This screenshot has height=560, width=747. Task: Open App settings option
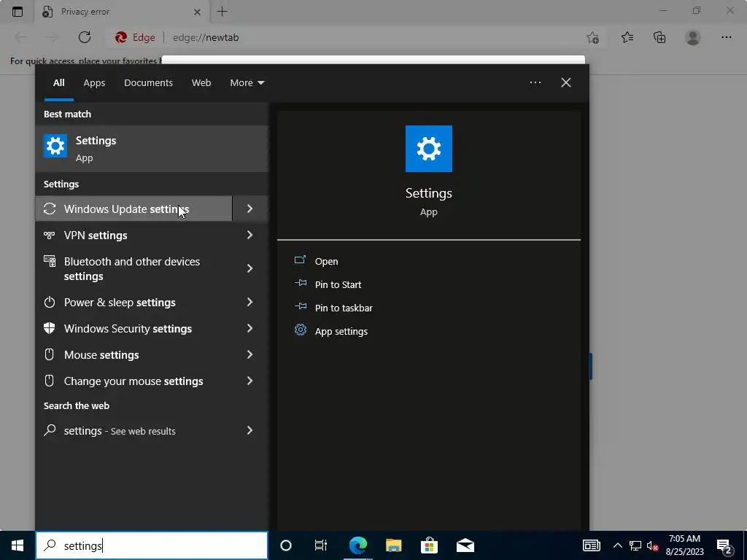tap(341, 331)
